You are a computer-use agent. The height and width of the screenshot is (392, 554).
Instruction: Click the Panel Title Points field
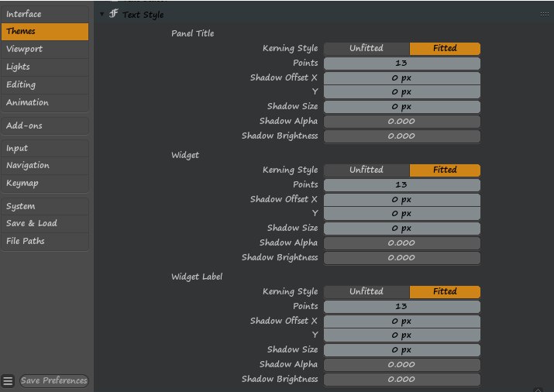[x=402, y=64]
